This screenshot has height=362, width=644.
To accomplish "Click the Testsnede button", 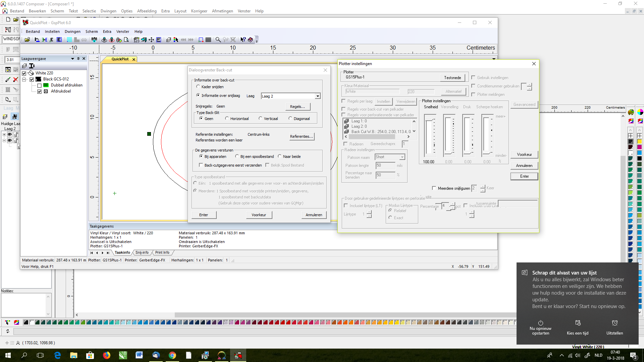I will (452, 77).
